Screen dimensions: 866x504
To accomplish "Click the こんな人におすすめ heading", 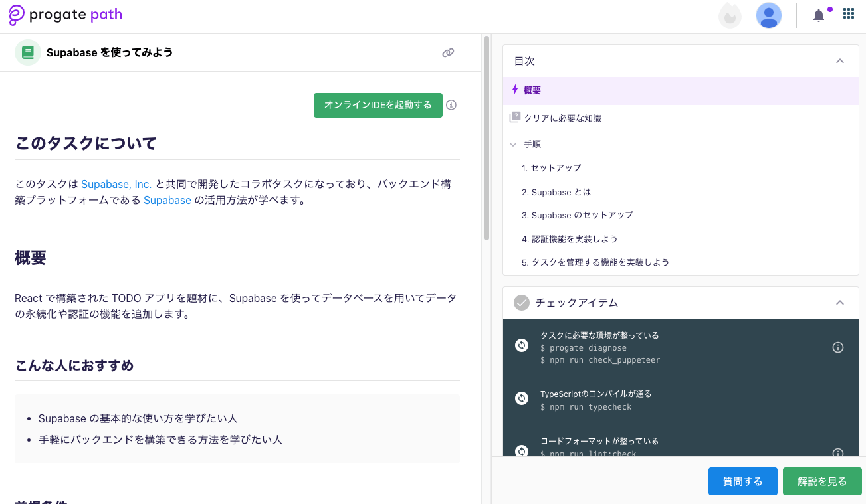I will click(74, 365).
